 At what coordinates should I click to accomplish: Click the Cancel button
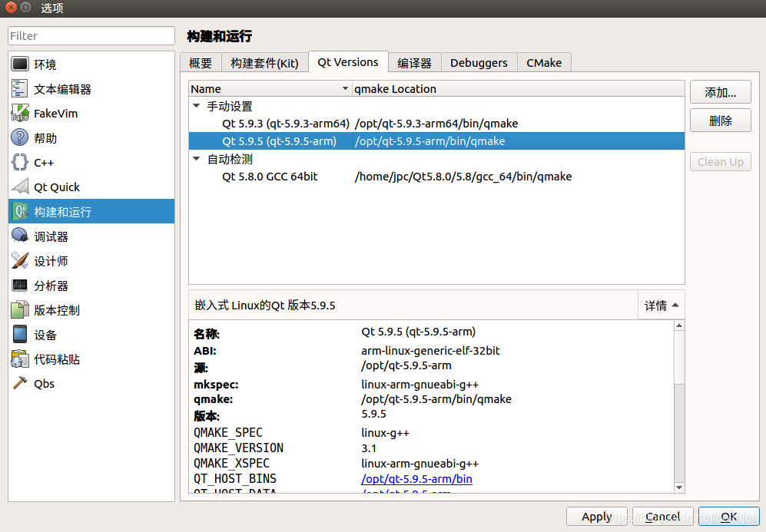[x=663, y=517]
